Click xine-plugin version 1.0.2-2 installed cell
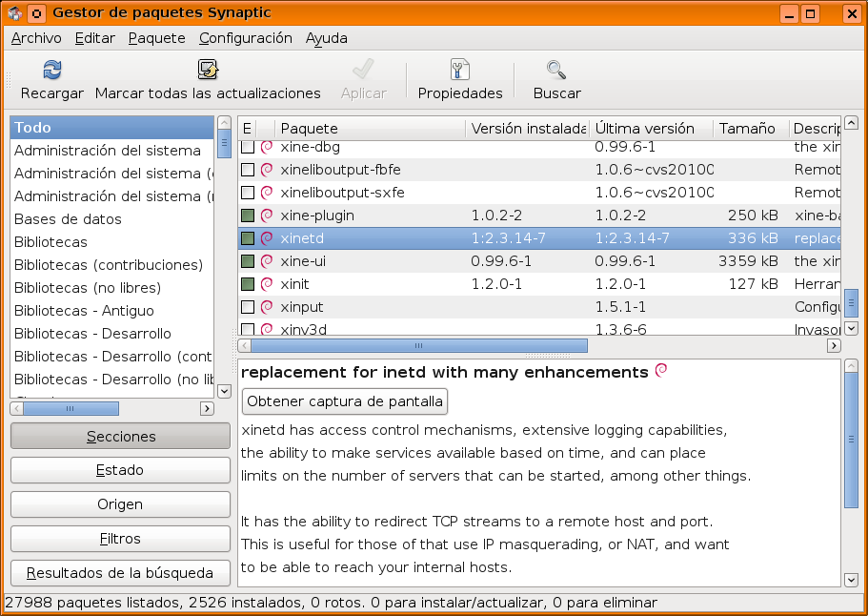868x616 pixels. click(496, 216)
